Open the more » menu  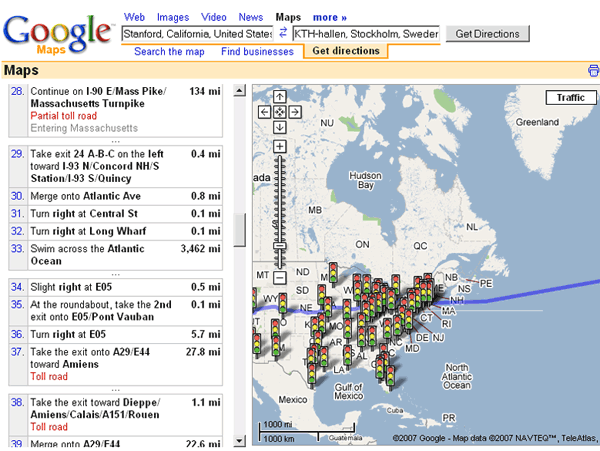click(x=329, y=17)
